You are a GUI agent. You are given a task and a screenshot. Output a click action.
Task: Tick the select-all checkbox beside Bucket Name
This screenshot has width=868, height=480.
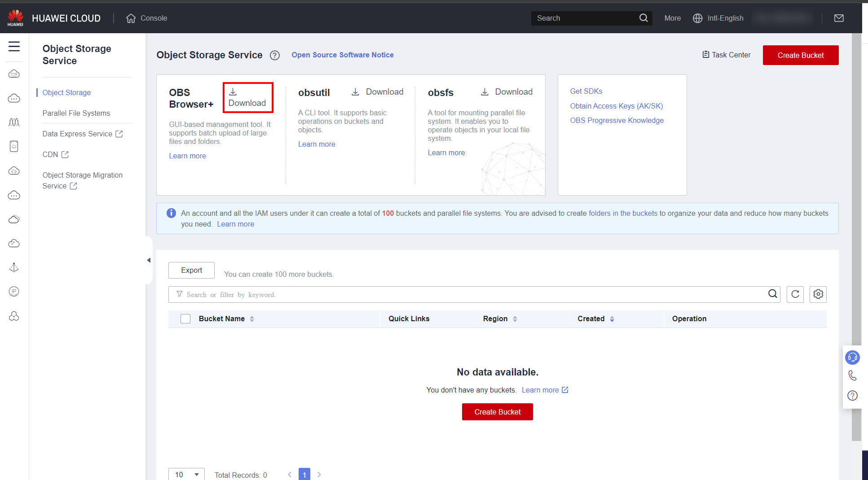185,319
